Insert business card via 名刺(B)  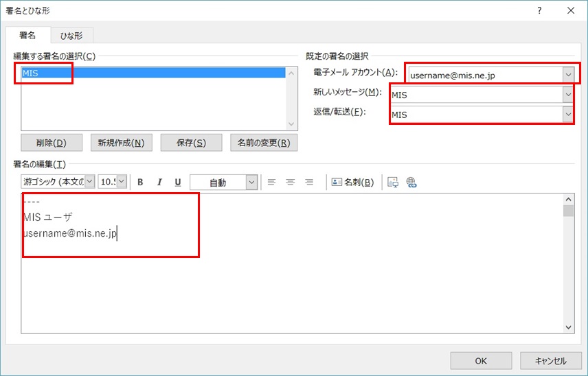(353, 183)
